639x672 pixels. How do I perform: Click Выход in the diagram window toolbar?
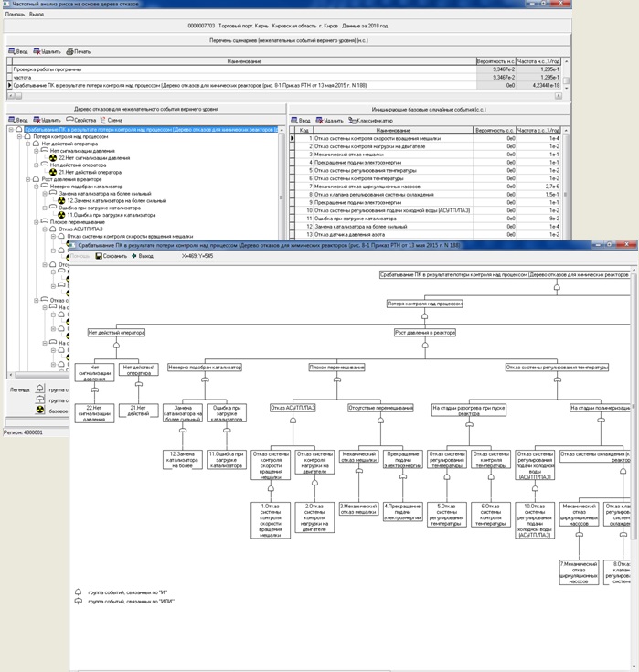point(143,256)
